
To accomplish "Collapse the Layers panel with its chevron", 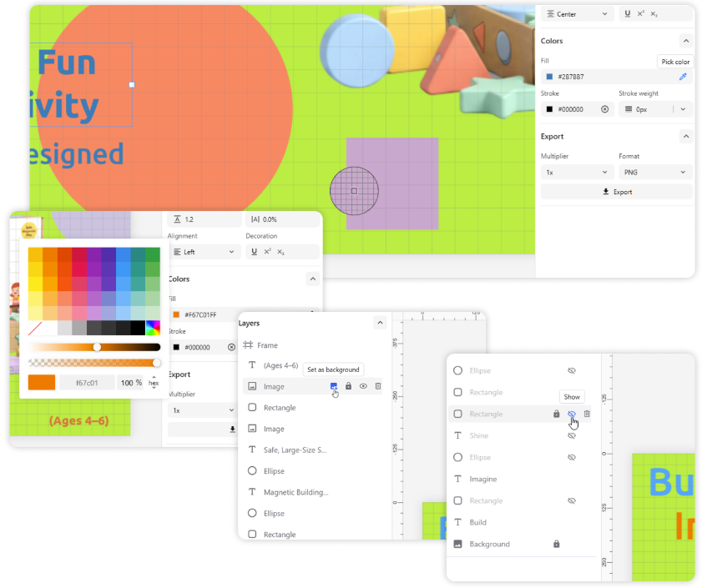I will pyautogui.click(x=380, y=323).
